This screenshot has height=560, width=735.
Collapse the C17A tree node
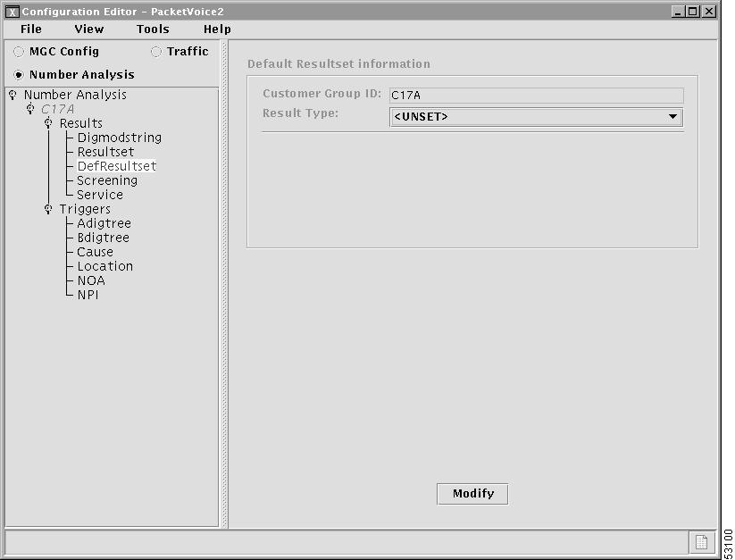pyautogui.click(x=30, y=109)
